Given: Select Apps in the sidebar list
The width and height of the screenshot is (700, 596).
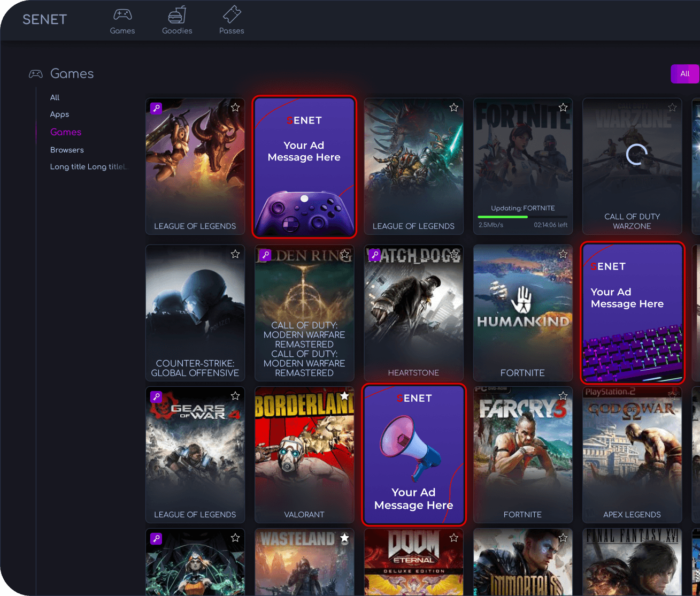Looking at the screenshot, I should coord(59,114).
